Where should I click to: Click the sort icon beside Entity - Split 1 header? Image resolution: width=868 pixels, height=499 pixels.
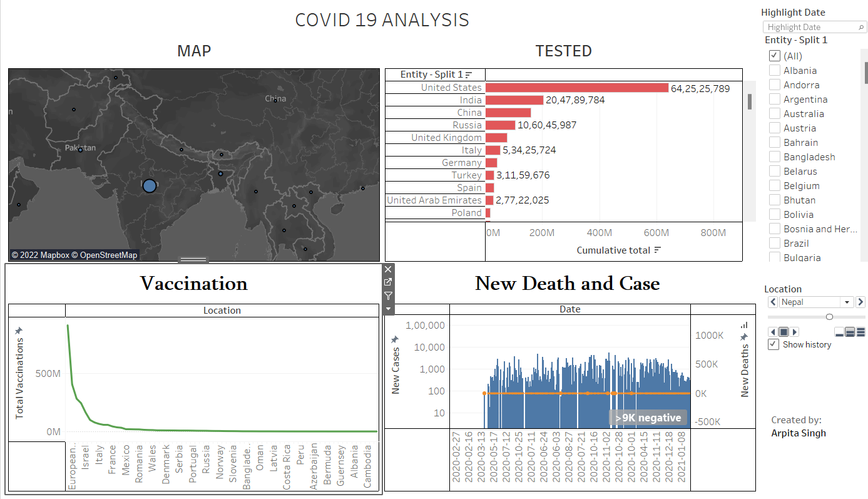(x=469, y=75)
